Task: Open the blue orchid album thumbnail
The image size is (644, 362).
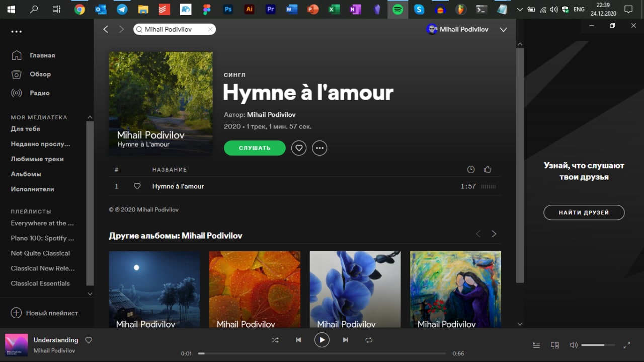Action: click(355, 290)
